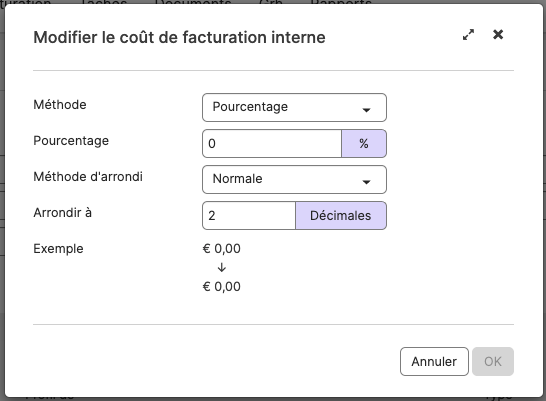The width and height of the screenshot is (546, 401).
Task: Focus the Pourcentage value input field
Action: [272, 143]
